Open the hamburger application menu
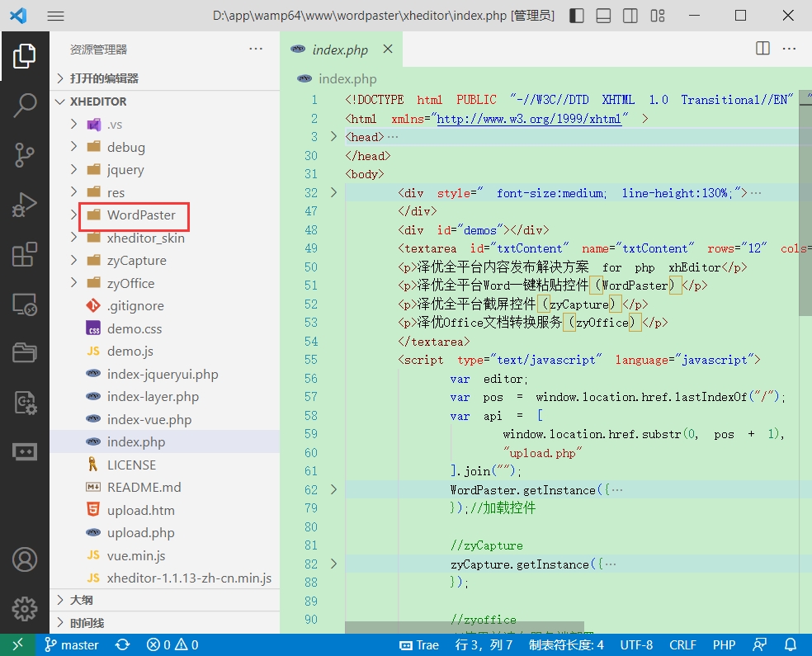The height and width of the screenshot is (656, 812). (x=55, y=16)
